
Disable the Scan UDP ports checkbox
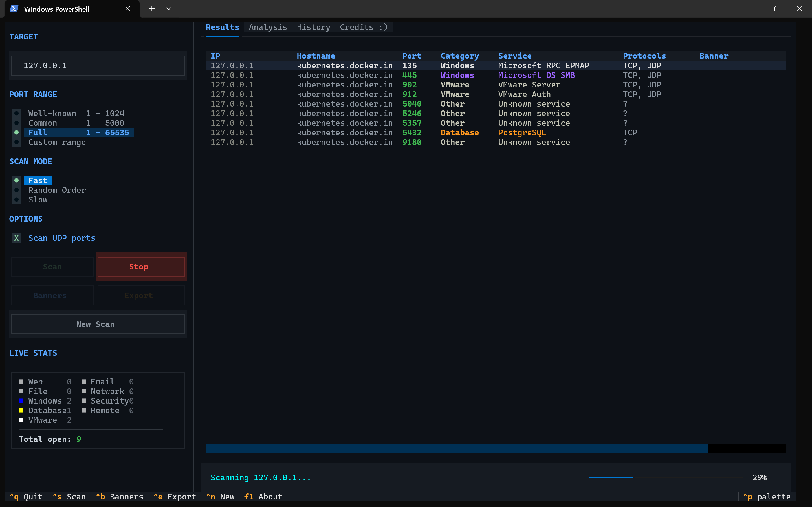(x=16, y=238)
